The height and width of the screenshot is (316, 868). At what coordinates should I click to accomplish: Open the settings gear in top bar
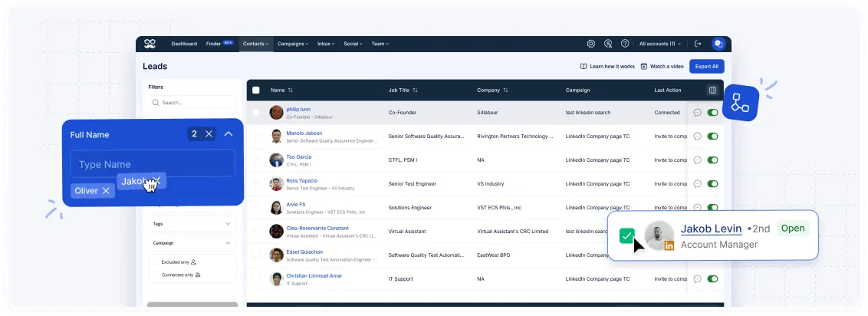click(590, 44)
